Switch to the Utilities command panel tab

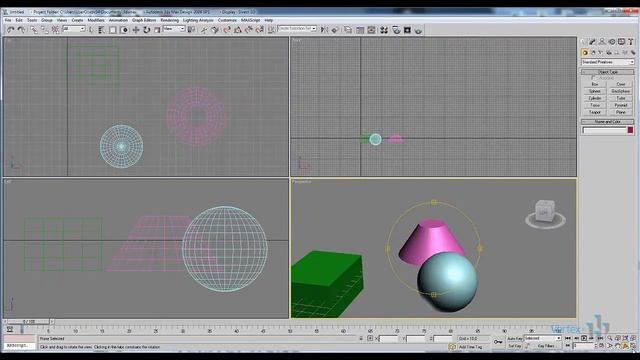[x=631, y=42]
